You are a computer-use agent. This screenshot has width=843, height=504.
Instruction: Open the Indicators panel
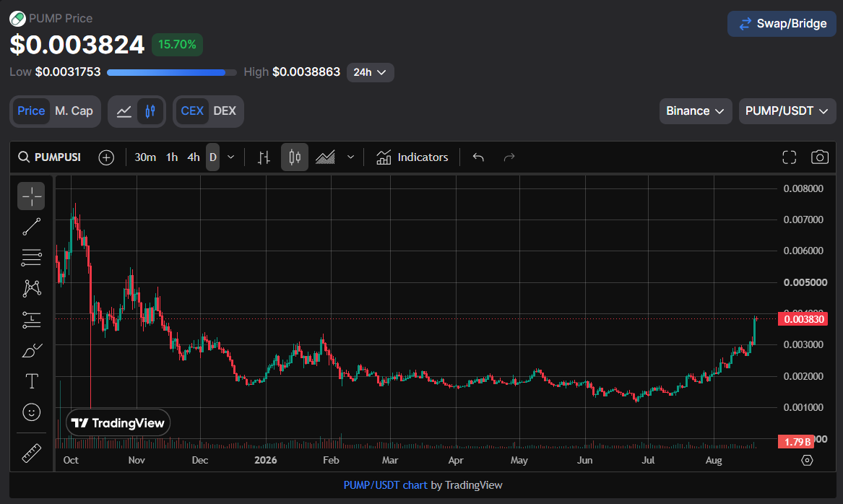[x=412, y=157]
